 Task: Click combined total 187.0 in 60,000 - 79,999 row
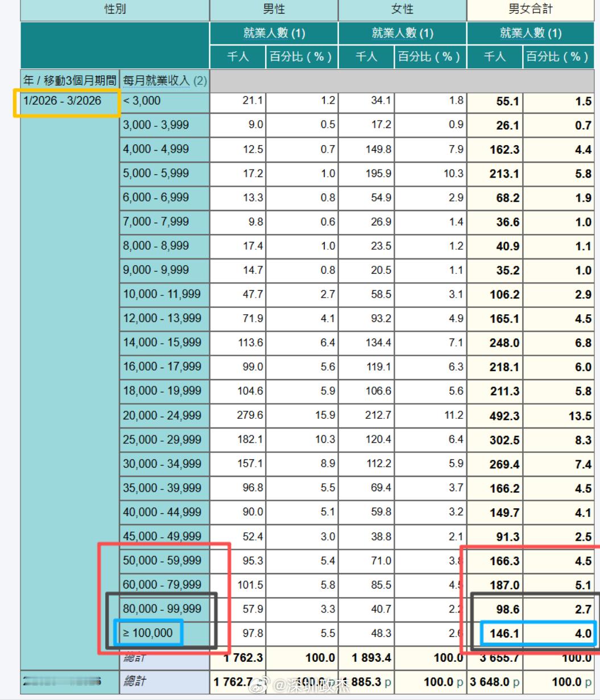(504, 586)
